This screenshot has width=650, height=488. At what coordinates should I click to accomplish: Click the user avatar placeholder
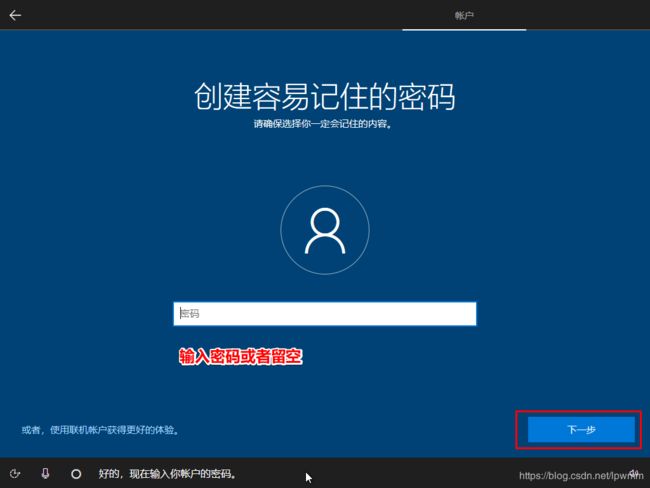(325, 230)
